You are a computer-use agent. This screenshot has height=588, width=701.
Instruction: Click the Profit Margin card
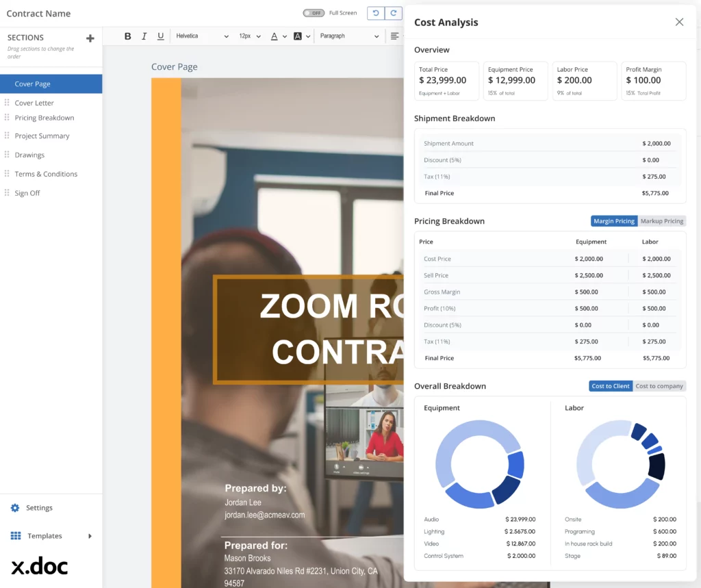[x=653, y=81]
